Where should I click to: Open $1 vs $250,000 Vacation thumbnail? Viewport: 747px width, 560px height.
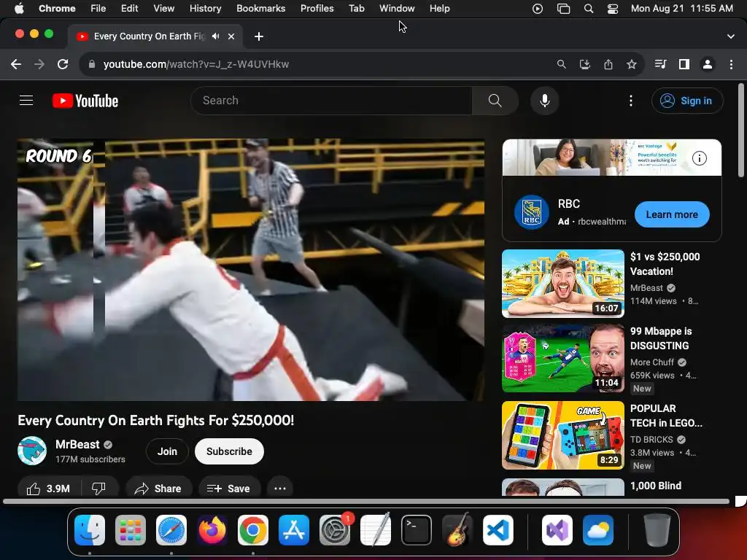[563, 284]
